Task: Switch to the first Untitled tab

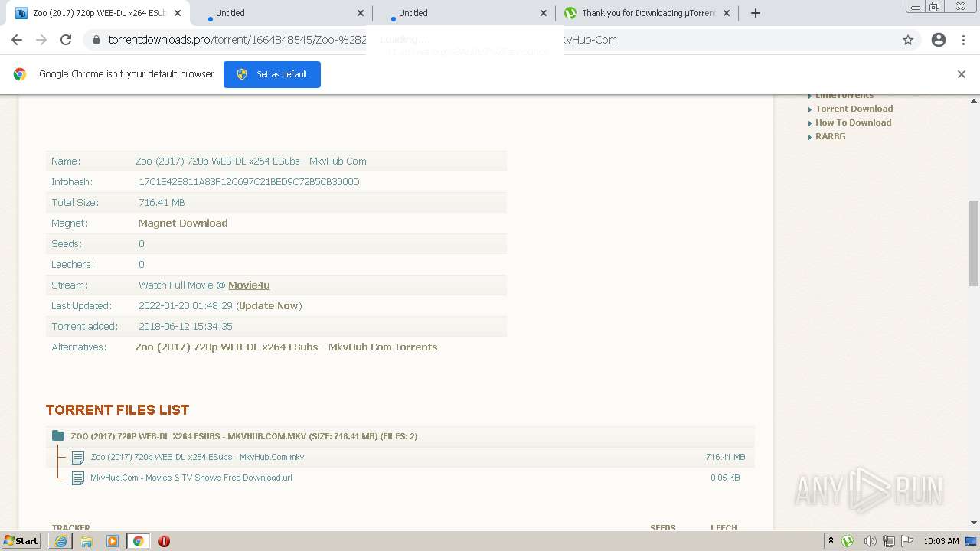Action: point(279,13)
